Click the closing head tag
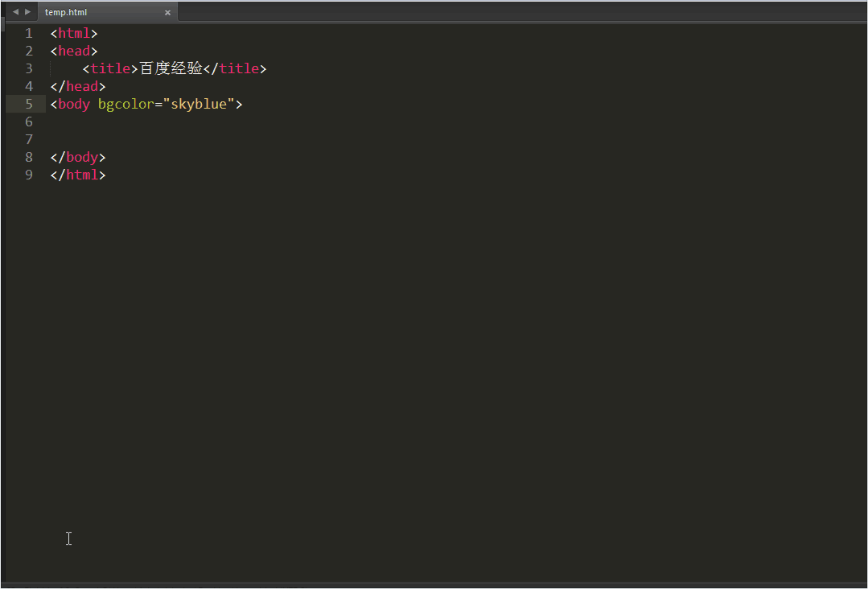The image size is (868, 589). (x=78, y=86)
